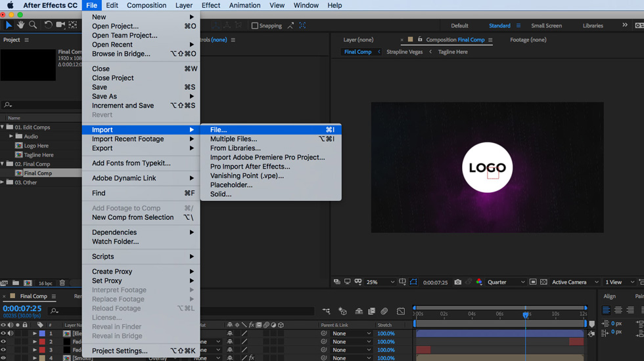644x361 pixels.
Task: Mute audio of layer 1 in timeline
Action: (x=11, y=333)
